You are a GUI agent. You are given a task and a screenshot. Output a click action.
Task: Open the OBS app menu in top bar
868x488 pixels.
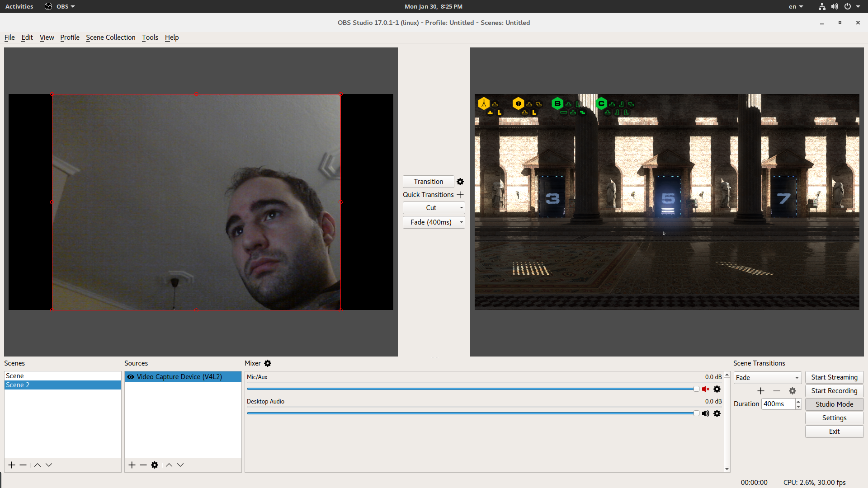[x=60, y=6]
